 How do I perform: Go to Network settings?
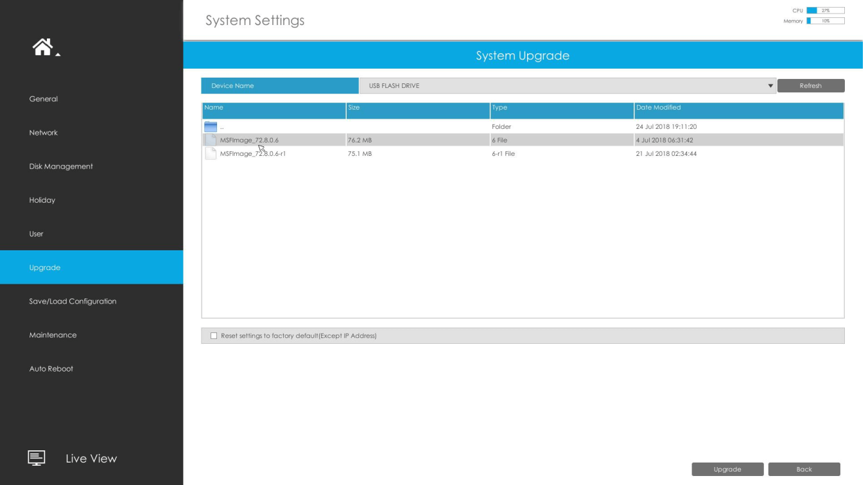(44, 133)
